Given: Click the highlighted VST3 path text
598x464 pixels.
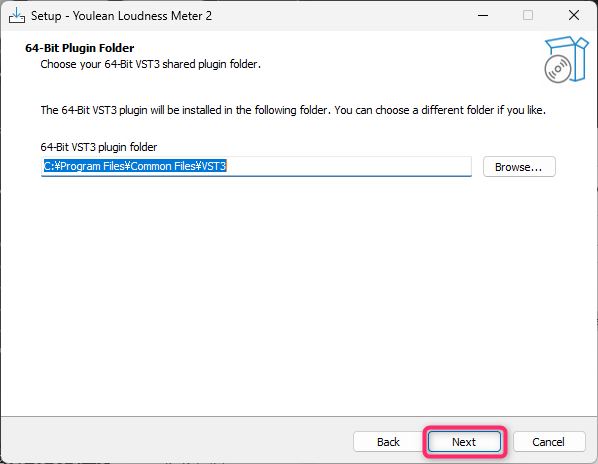Looking at the screenshot, I should 135,166.
